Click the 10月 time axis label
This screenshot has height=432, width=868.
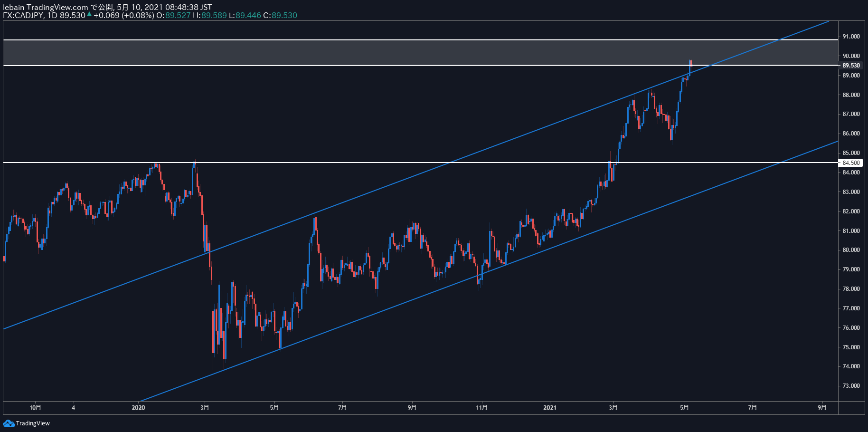point(35,407)
